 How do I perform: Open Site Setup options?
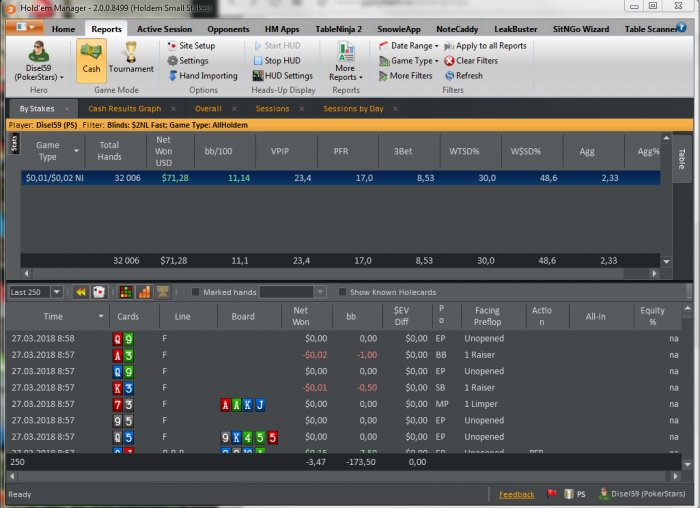click(x=191, y=46)
